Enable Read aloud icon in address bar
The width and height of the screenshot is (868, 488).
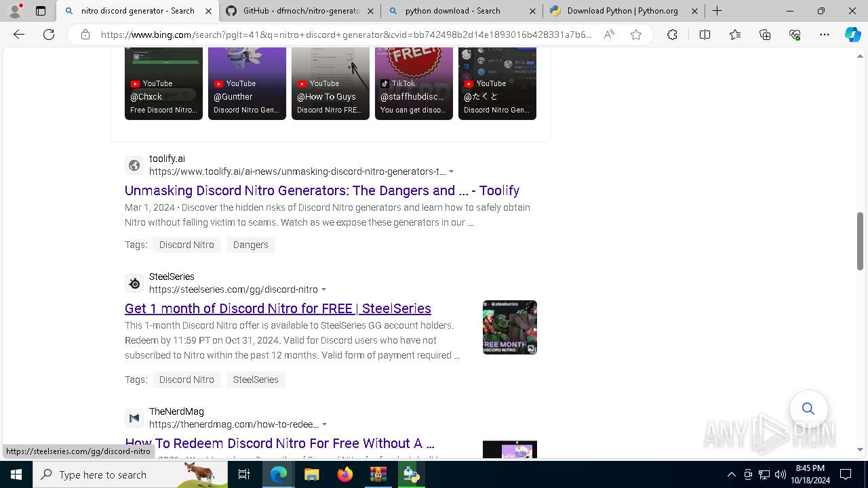coord(609,35)
